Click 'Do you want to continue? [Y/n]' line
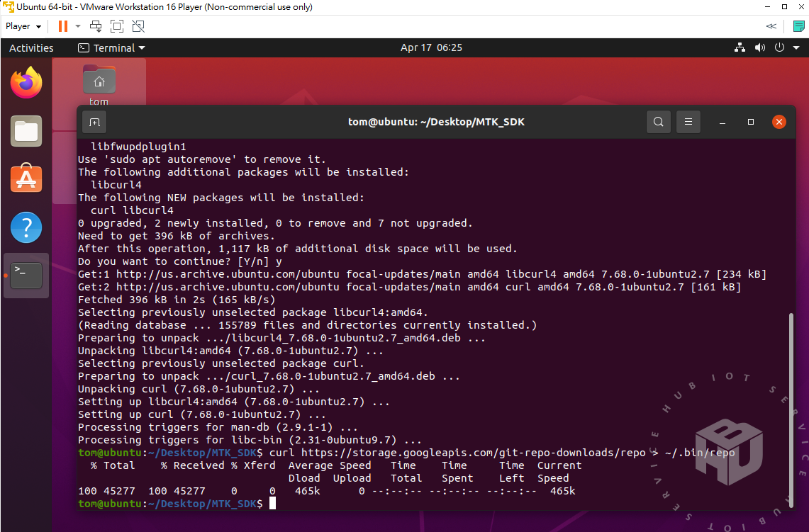The height and width of the screenshot is (532, 809). 180,261
